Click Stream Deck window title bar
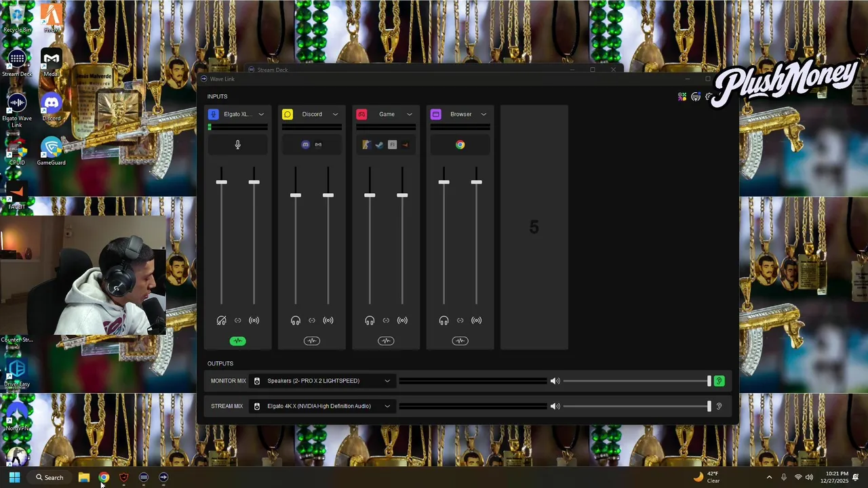The image size is (868, 488). 434,70
